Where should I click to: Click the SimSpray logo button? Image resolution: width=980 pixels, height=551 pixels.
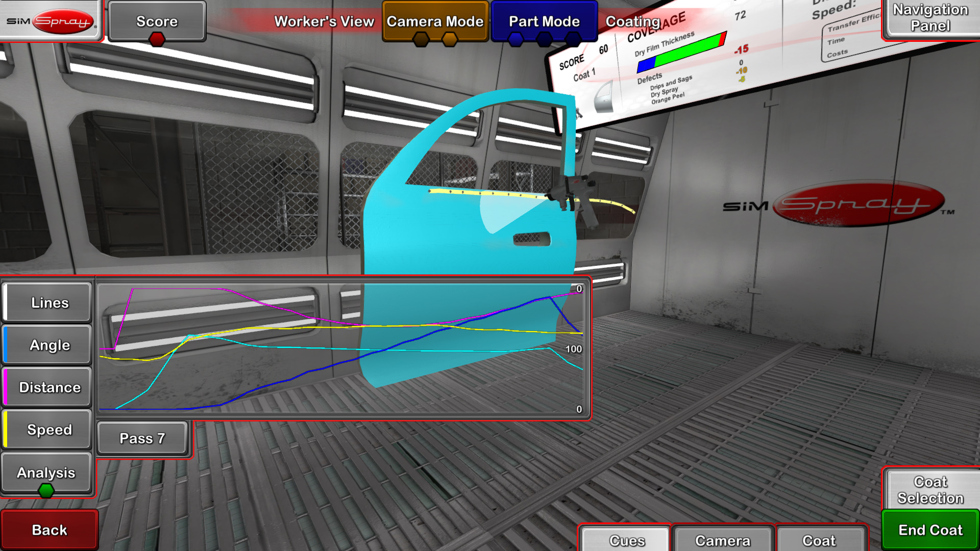pyautogui.click(x=50, y=20)
